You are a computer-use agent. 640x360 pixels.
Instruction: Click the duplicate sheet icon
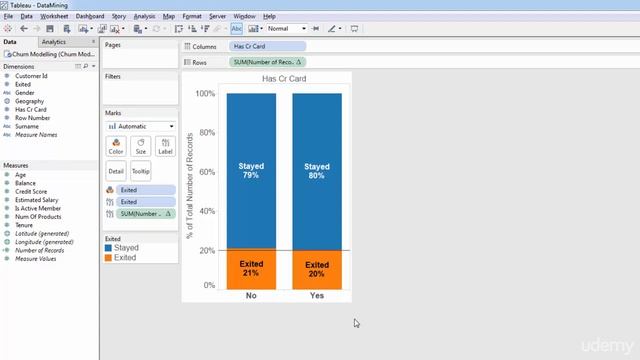[102, 29]
